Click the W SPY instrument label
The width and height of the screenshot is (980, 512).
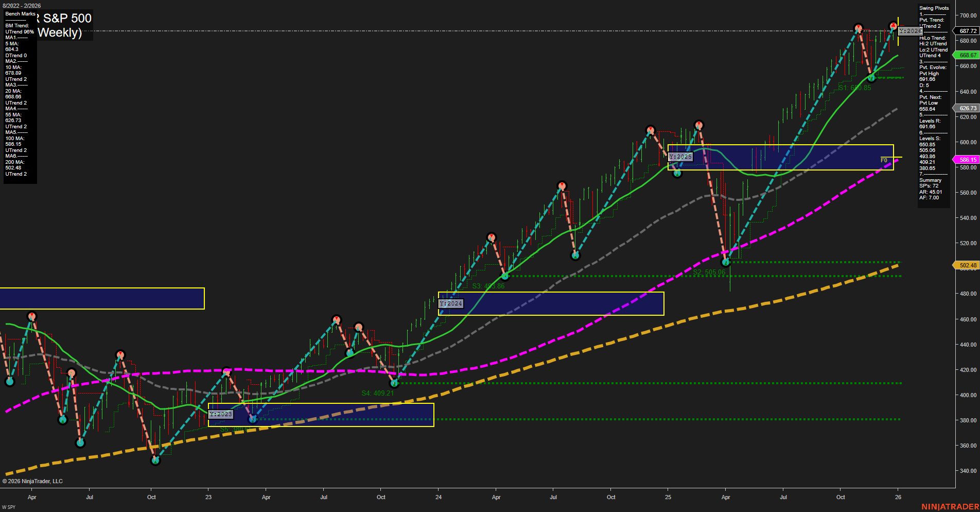click(9, 507)
